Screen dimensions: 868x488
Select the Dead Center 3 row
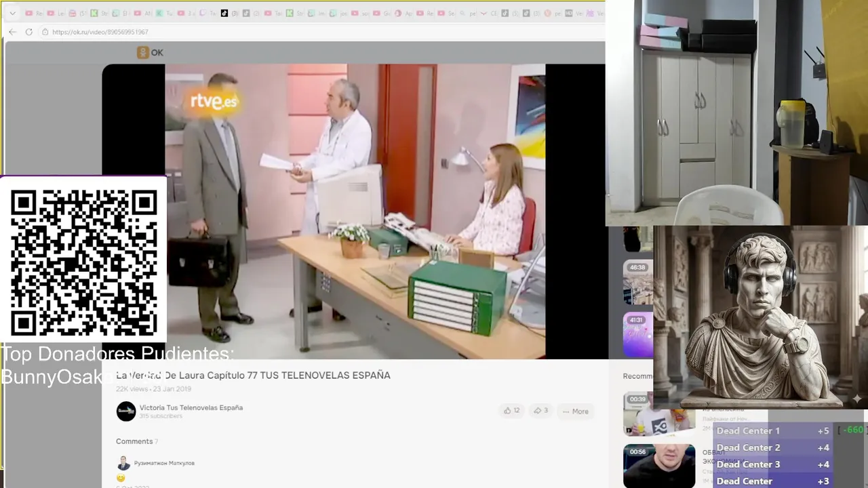(x=774, y=464)
